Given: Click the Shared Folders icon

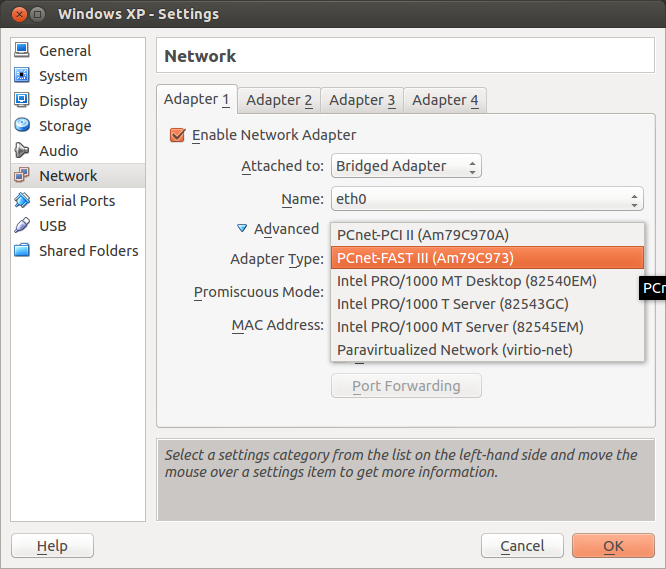Looking at the screenshot, I should (x=22, y=251).
